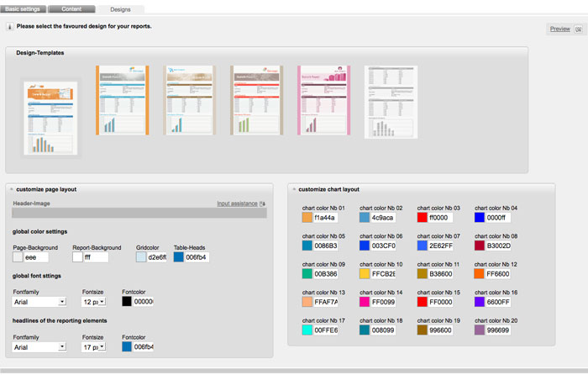
Task: Click the chart color Nb 03 red swatch
Action: [423, 217]
